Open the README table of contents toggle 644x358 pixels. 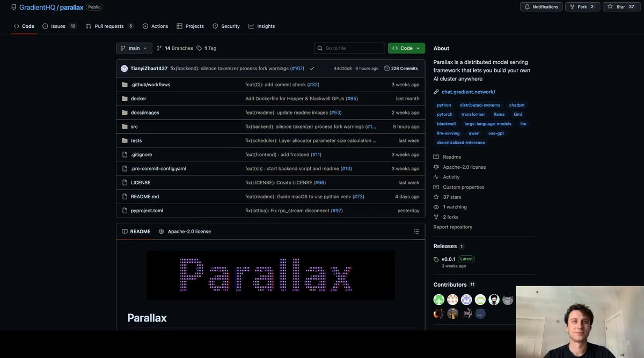[416, 231]
